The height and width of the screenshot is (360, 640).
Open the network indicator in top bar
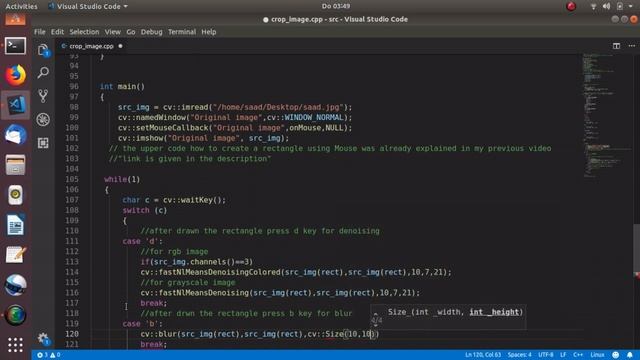click(x=593, y=6)
